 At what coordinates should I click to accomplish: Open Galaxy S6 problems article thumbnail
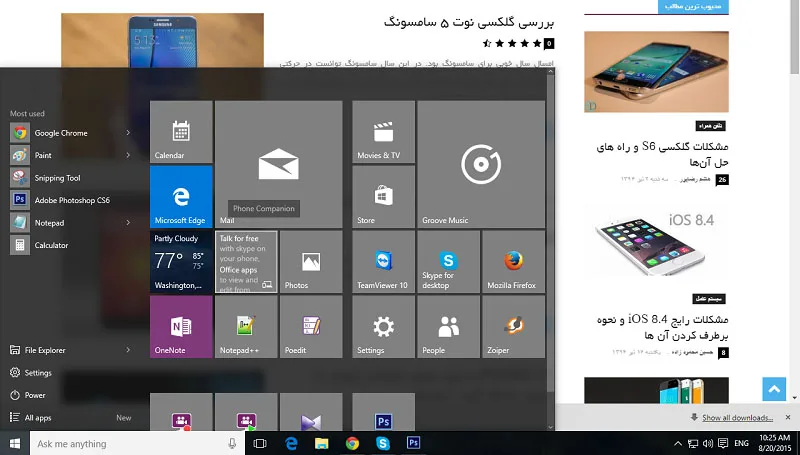point(656,71)
